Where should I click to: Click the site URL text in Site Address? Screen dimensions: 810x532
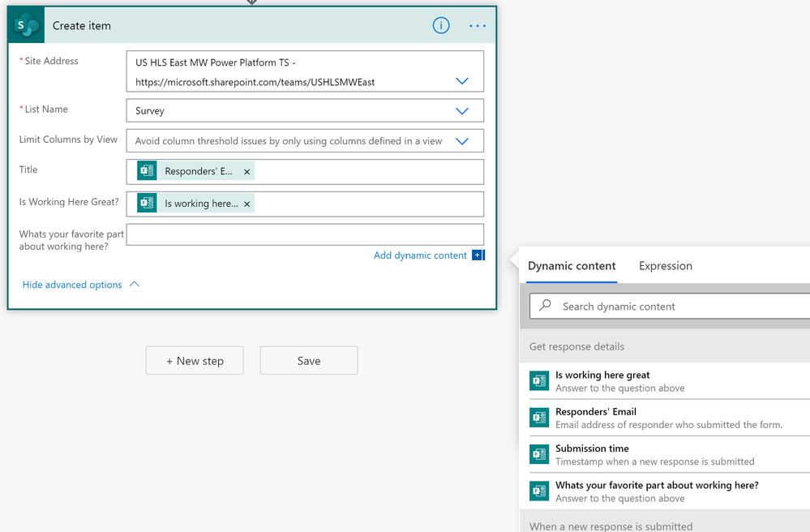click(x=255, y=82)
